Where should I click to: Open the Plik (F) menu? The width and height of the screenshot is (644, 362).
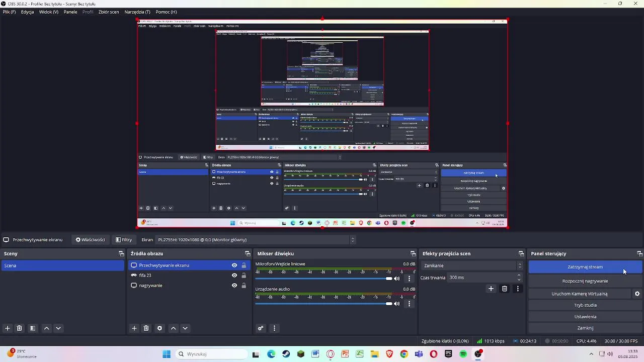click(9, 12)
